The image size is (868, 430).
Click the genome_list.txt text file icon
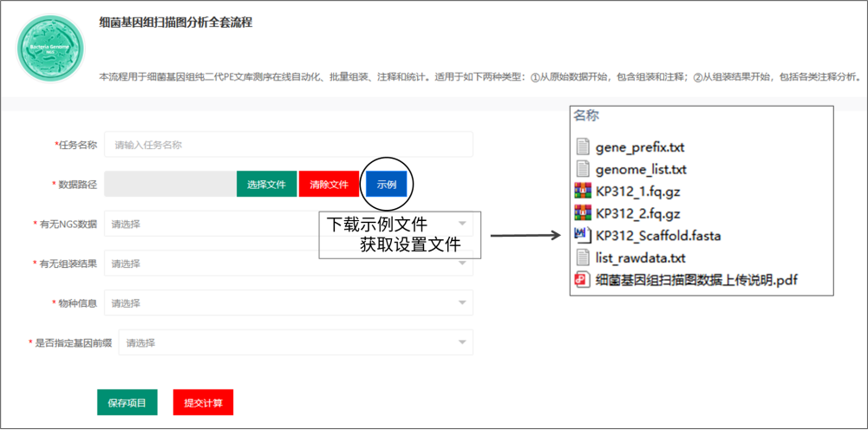tap(583, 169)
